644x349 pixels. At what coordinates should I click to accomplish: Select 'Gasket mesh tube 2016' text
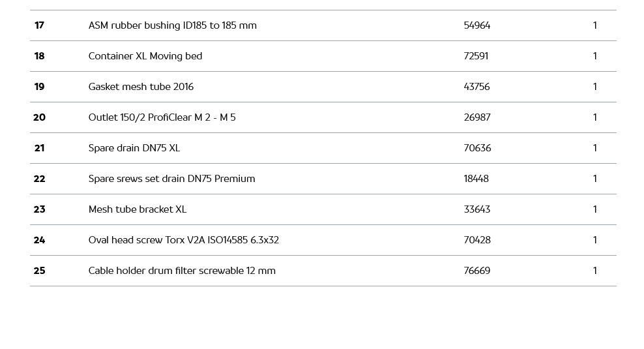(141, 87)
